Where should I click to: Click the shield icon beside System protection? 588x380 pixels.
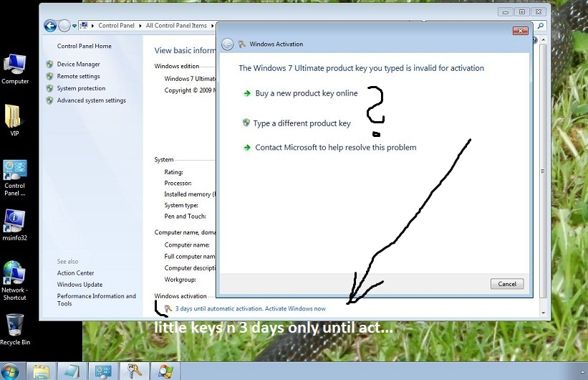[x=49, y=88]
